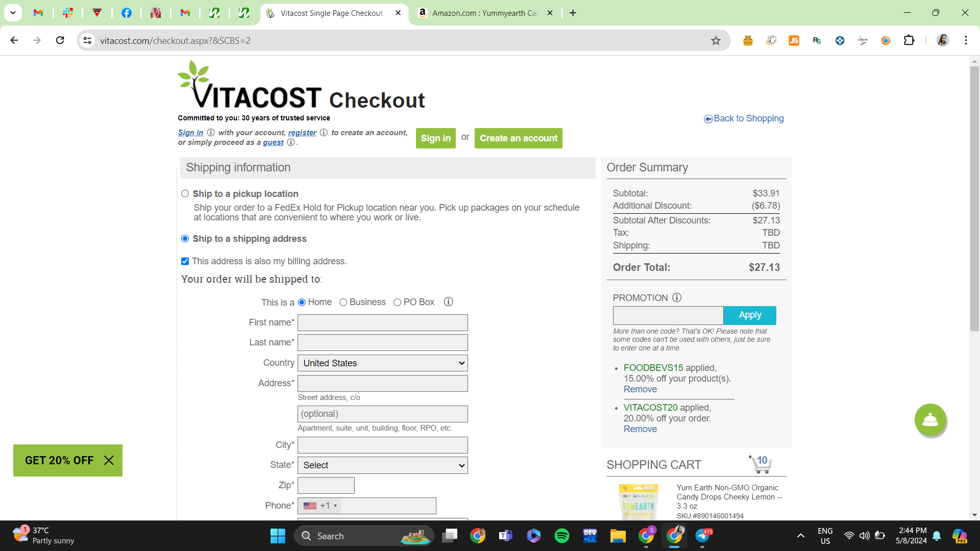This screenshot has height=551, width=980.
Task: Follow the register link
Action: (x=302, y=133)
